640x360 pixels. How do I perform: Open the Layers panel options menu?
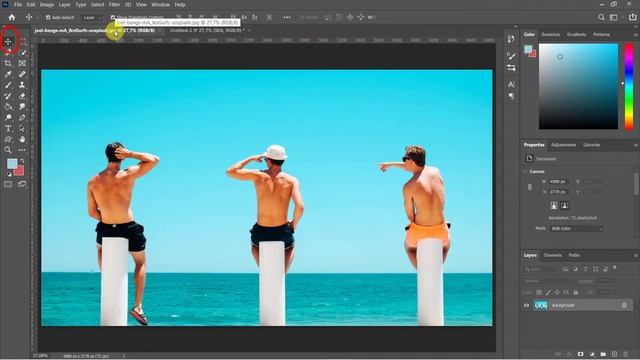click(636, 256)
